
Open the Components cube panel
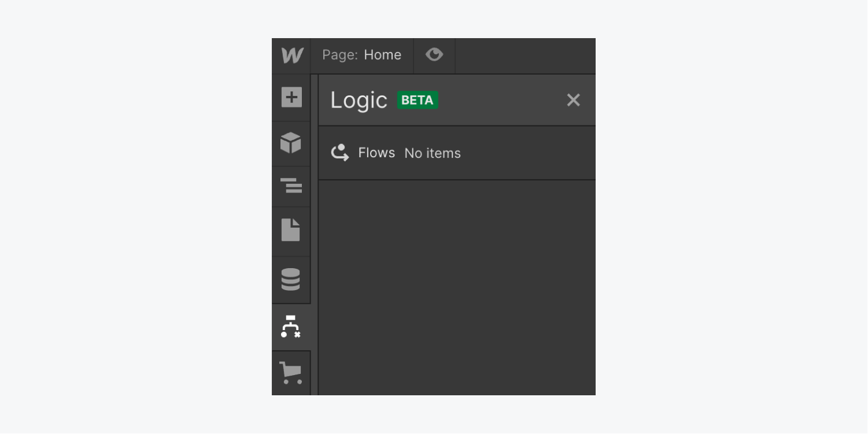291,143
